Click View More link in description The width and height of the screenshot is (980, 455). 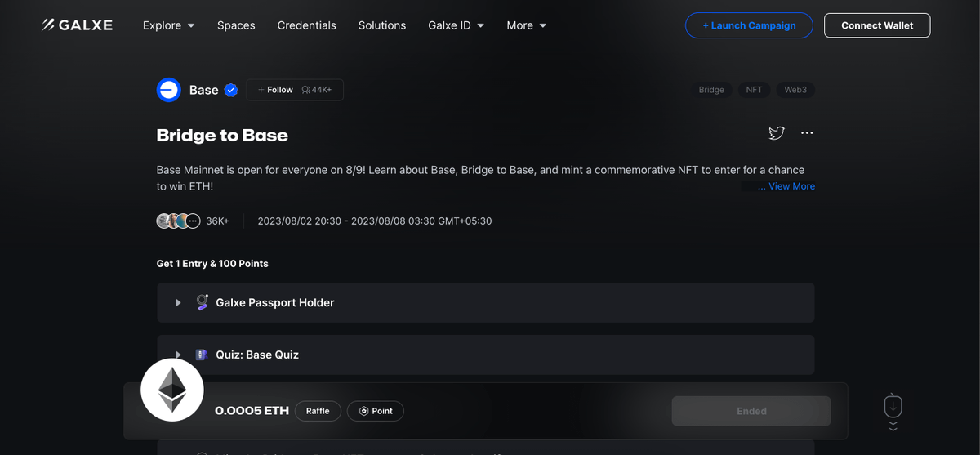[x=791, y=186]
